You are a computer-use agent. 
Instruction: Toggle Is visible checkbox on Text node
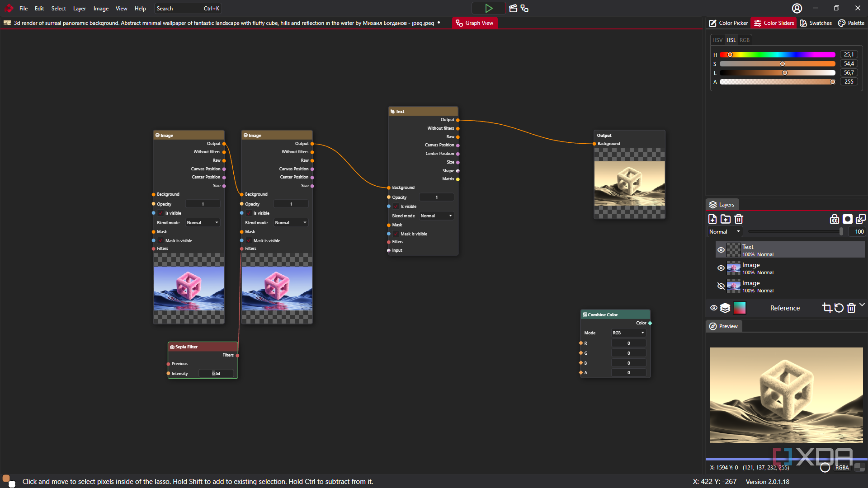(396, 206)
